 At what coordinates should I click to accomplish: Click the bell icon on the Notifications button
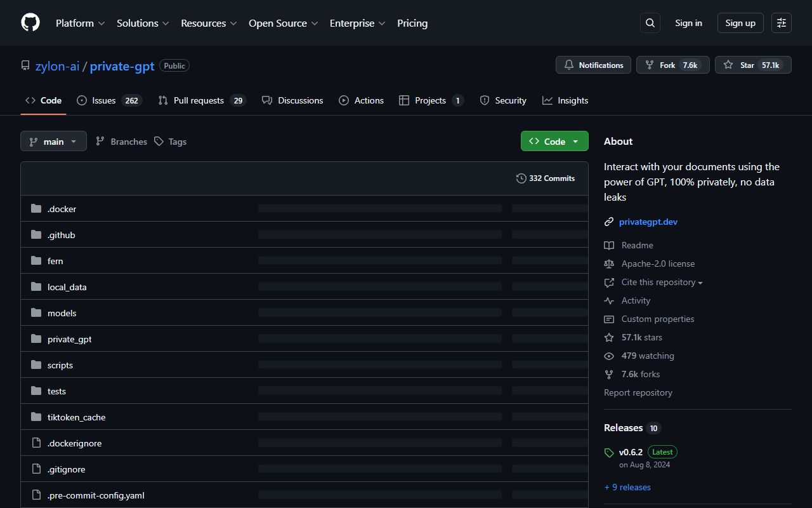(x=569, y=65)
